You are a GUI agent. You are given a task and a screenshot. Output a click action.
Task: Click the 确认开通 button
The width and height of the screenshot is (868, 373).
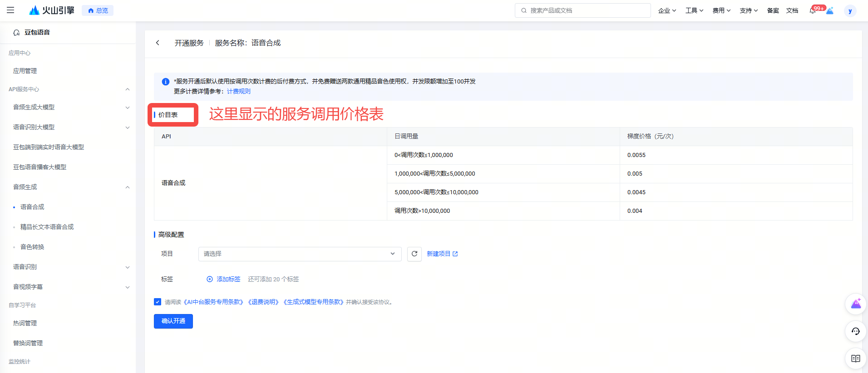point(173,321)
